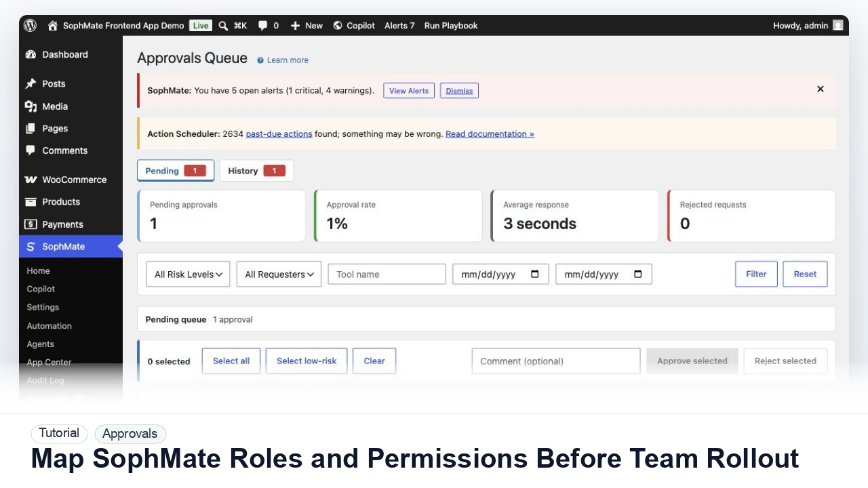This screenshot has height=488, width=868.
Task: Click the "1 approval" queue count
Action: [233, 319]
